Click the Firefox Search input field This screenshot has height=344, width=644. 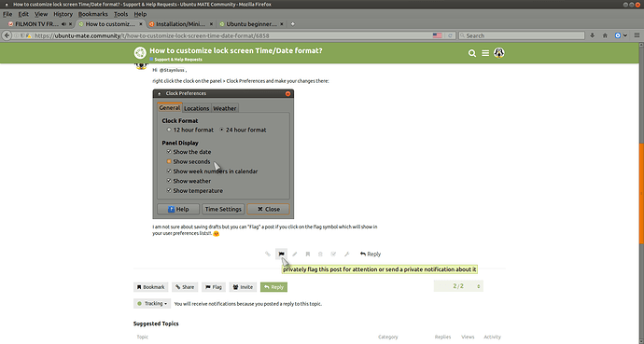point(521,35)
